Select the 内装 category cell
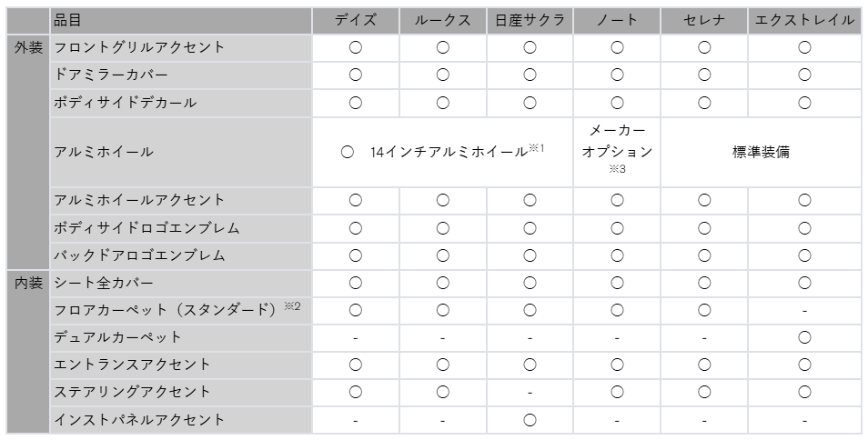 pos(28,283)
